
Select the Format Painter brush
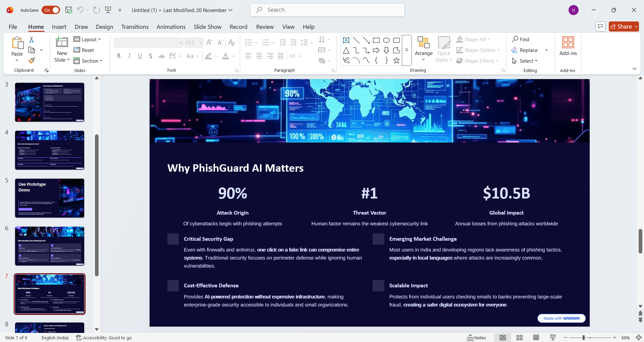(32, 61)
